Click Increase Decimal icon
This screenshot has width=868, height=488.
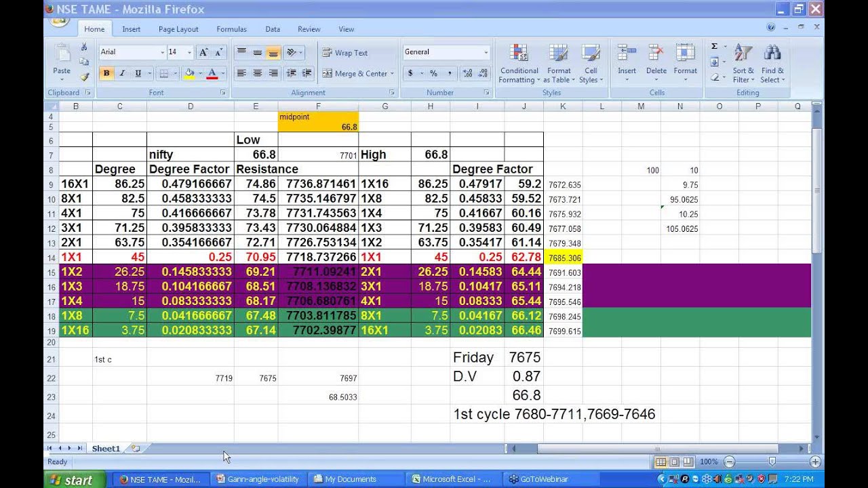(467, 73)
